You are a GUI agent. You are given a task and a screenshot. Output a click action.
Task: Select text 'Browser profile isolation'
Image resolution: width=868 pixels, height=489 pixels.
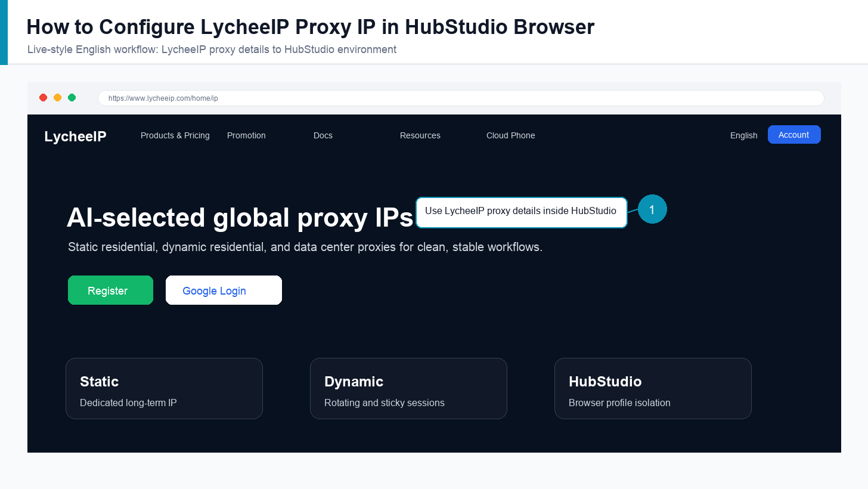619,403
